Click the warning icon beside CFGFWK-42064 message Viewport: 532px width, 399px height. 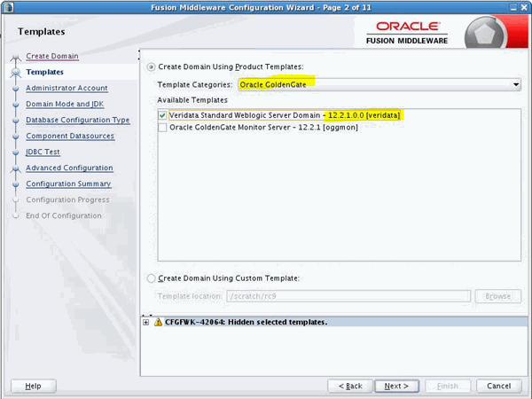158,322
